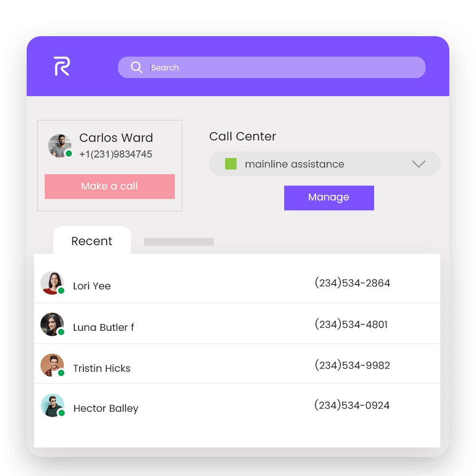Click Carlos Ward's green online status dot

[69, 153]
